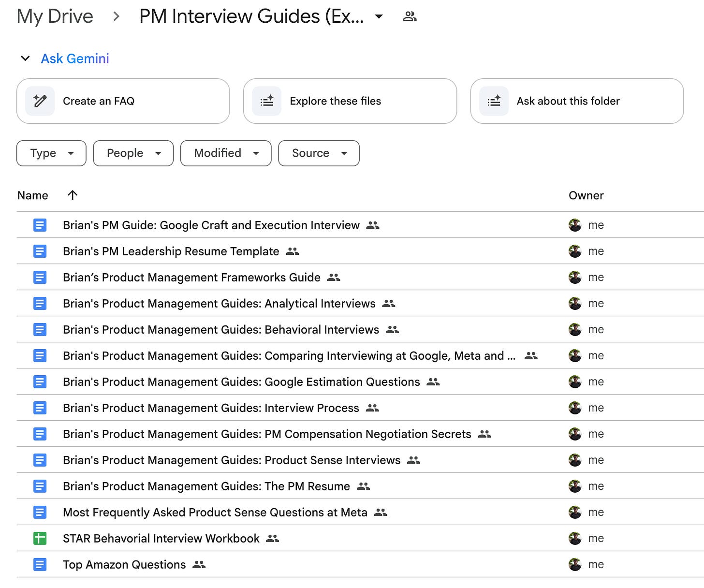Image resolution: width=704 pixels, height=588 pixels.
Task: Click Docs icon for Most Frequently Asked Product Sense Questions
Action: pos(40,512)
